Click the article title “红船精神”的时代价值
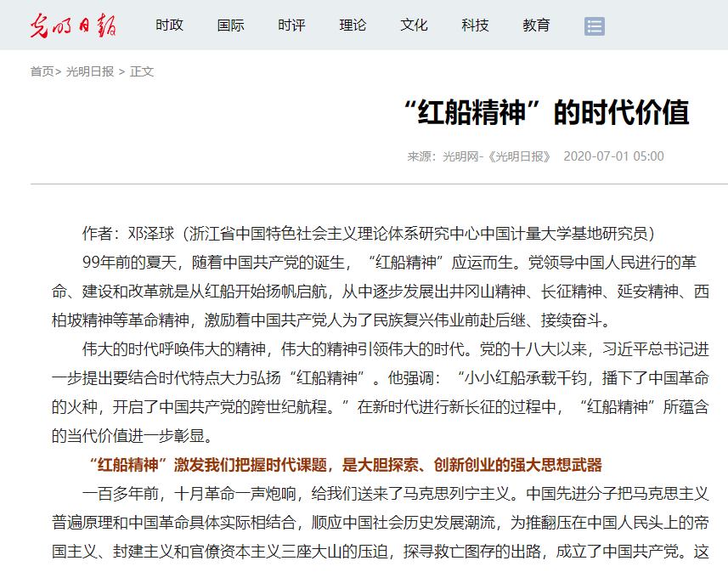 tap(545, 112)
